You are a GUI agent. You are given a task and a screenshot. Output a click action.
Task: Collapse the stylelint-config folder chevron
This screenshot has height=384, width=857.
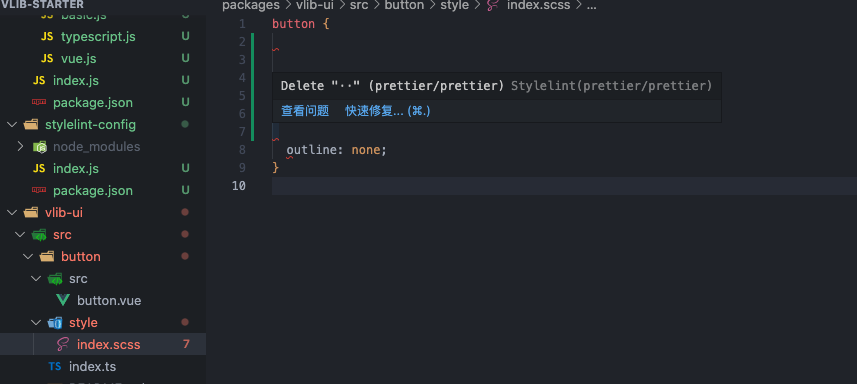click(x=12, y=125)
